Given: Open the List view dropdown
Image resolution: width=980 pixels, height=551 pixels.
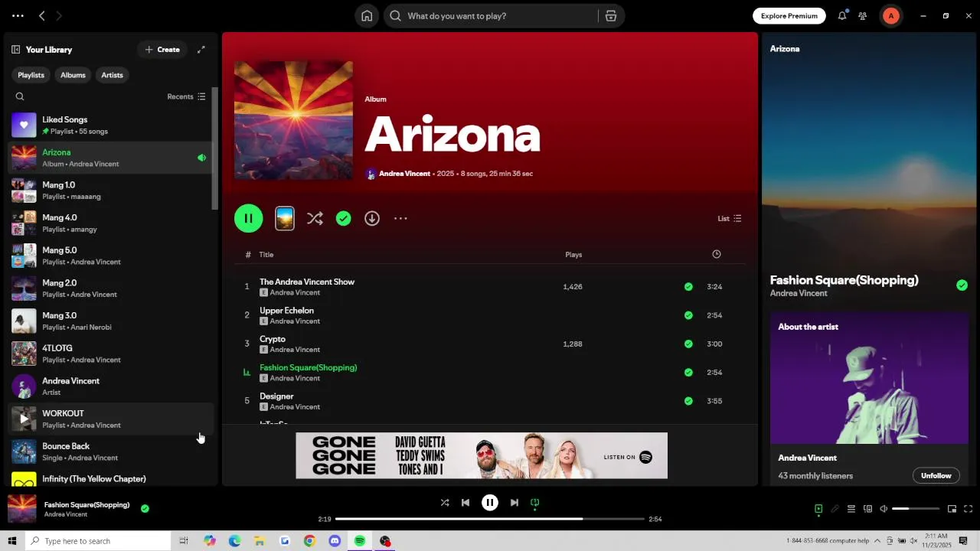Looking at the screenshot, I should pos(730,219).
